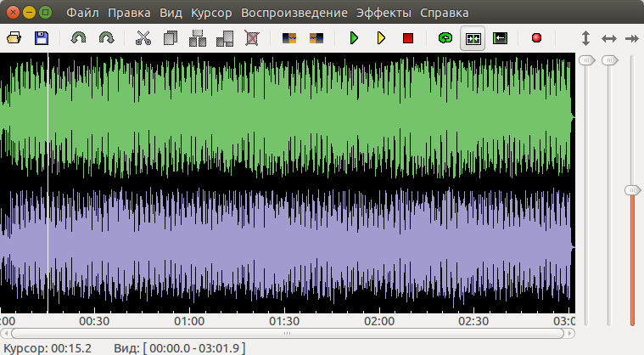Screen dimensions: 644x355
Task: Open the Вид menu
Action: pos(171,13)
